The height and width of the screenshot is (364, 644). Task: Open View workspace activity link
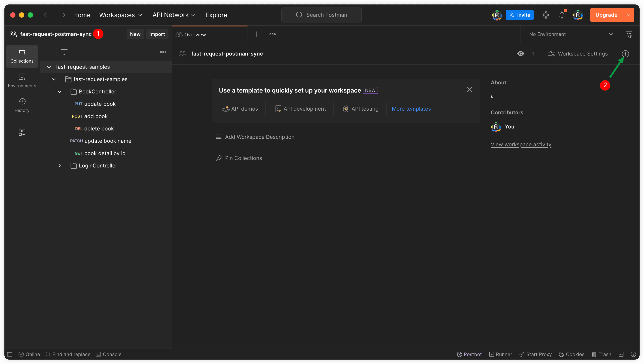click(x=521, y=145)
